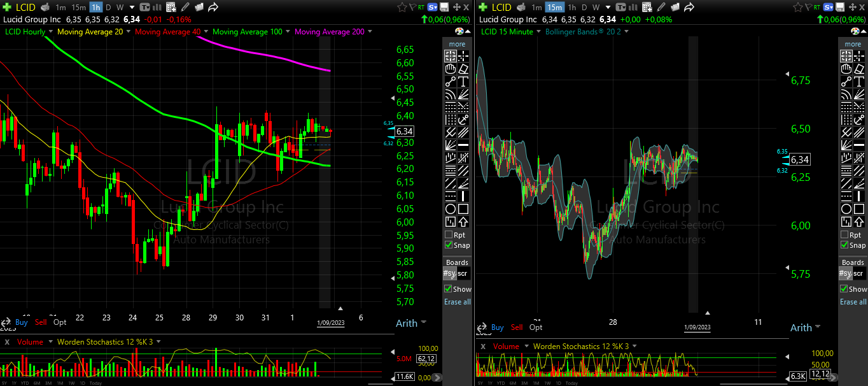
Task: Click the Sell button in right chart
Action: point(517,327)
